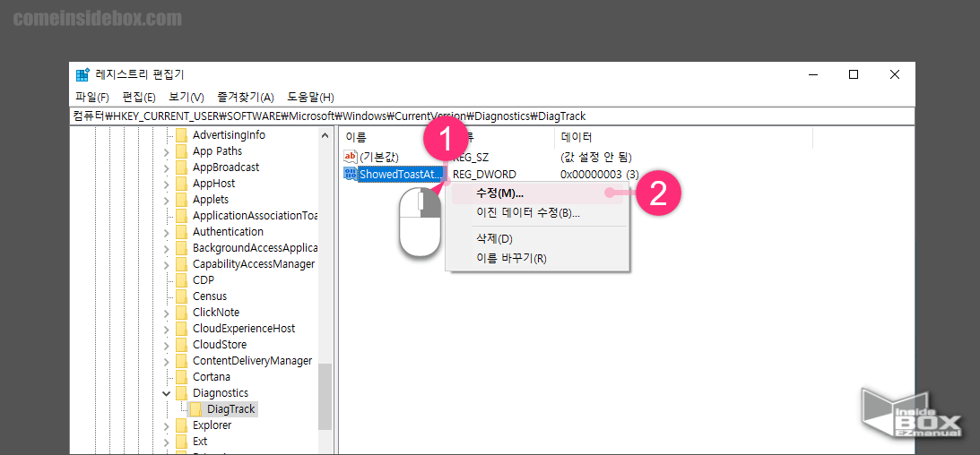980x455 pixels.
Task: Expand the Authentication key
Action: coord(166,232)
